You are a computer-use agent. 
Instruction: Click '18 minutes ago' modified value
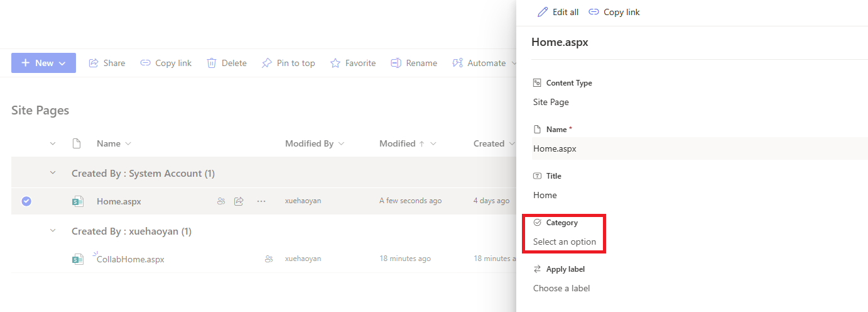point(405,259)
